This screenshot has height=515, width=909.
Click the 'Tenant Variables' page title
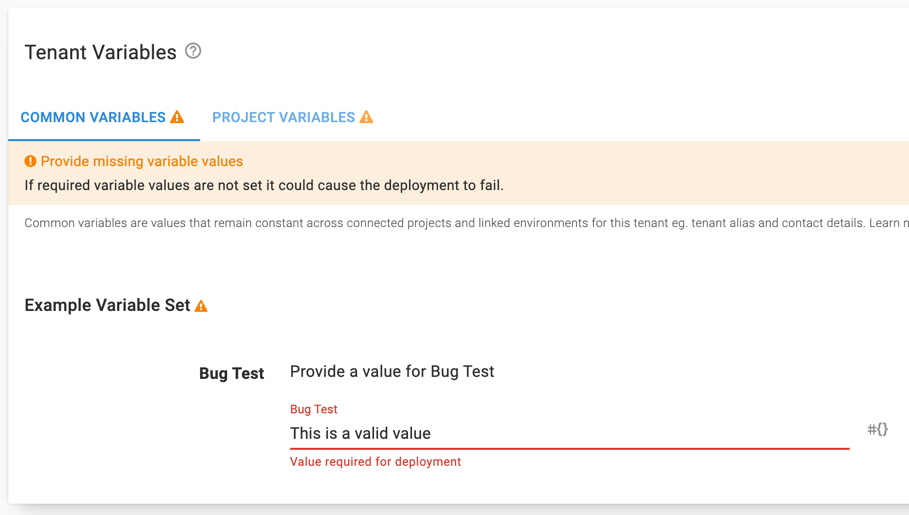coord(100,52)
